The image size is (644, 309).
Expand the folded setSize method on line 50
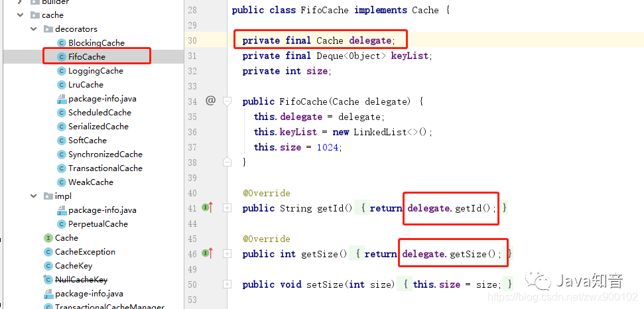[227, 284]
